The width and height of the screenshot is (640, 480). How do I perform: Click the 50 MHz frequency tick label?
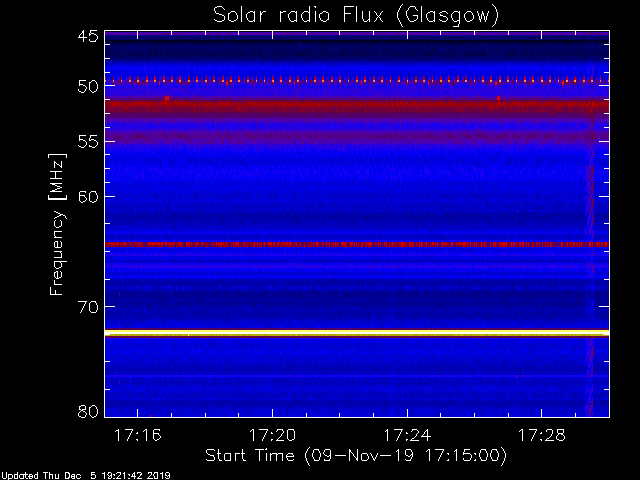(88, 87)
